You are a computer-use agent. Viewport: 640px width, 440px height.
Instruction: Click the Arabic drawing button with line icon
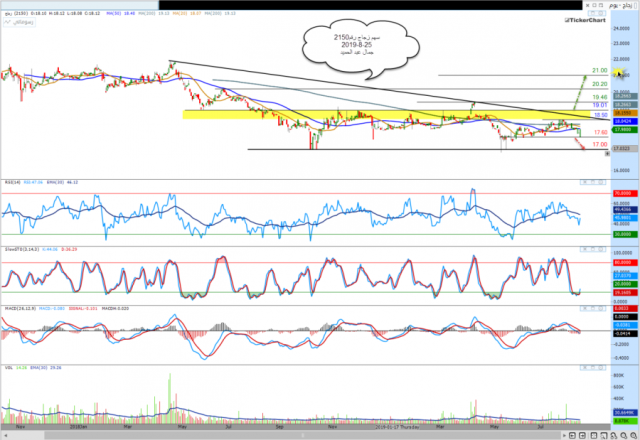click(19, 22)
